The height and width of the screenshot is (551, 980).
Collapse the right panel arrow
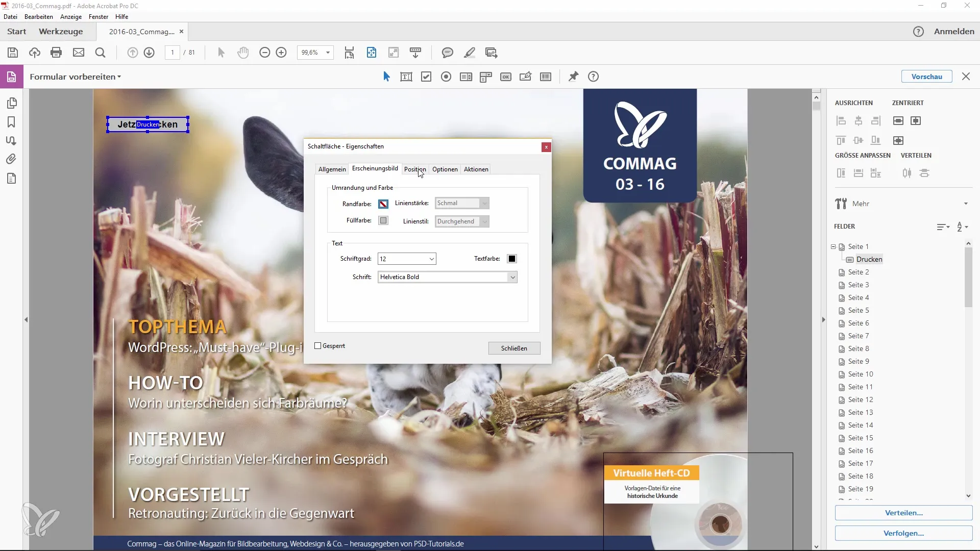click(x=823, y=320)
